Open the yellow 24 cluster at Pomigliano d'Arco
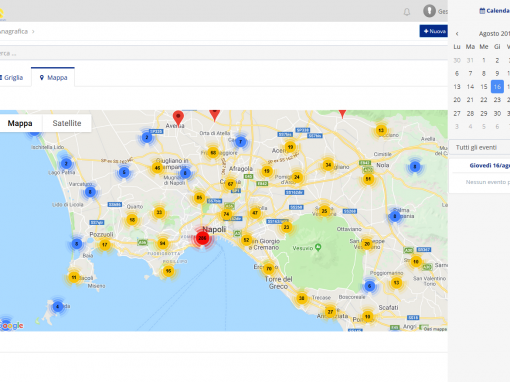Screen dimensions: 510x382 (x=297, y=177)
